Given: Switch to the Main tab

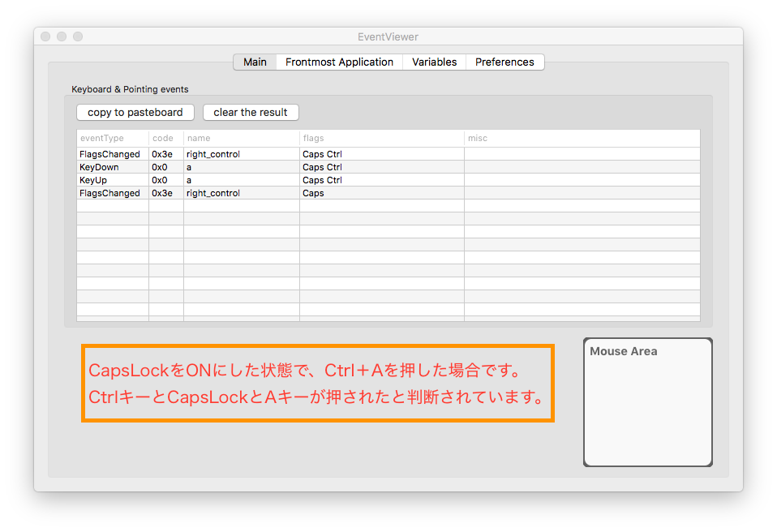Looking at the screenshot, I should [x=255, y=62].
